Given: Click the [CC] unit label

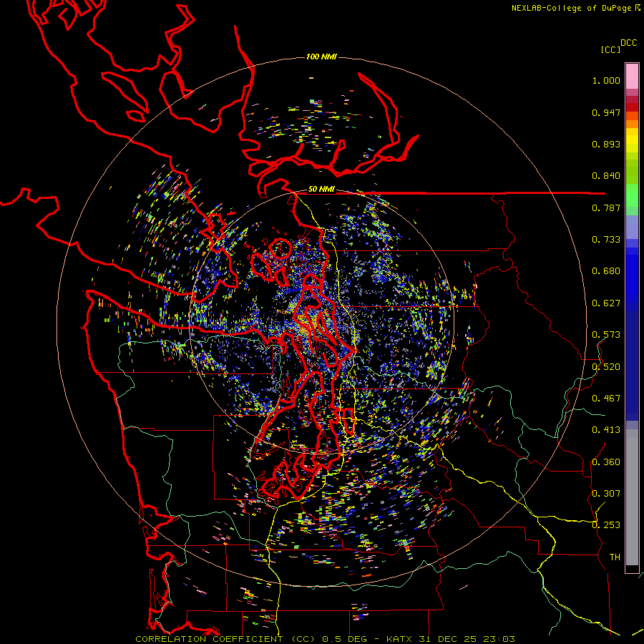Looking at the screenshot, I should click(610, 49).
